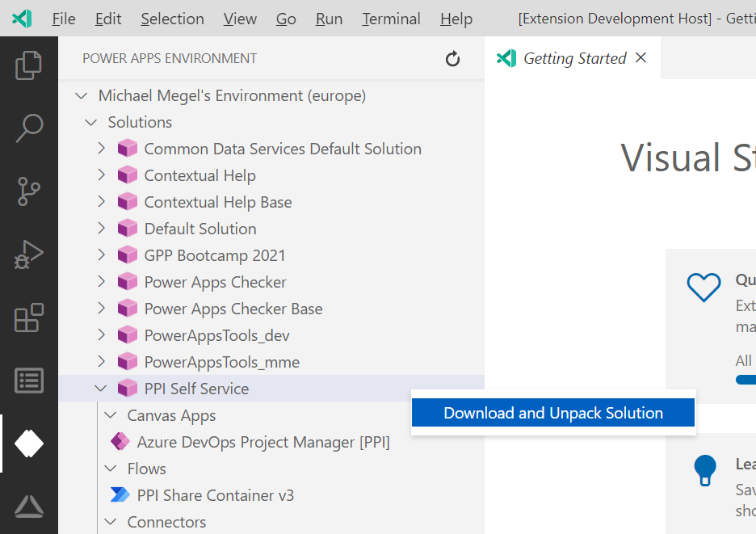Click cube icon next to Power Apps Checker Base

coord(128,309)
